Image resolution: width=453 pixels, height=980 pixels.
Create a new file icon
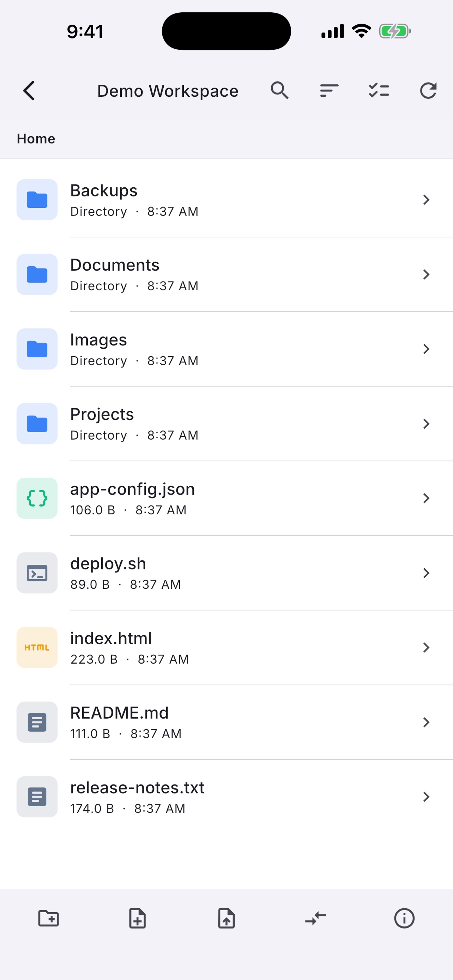[x=137, y=918]
